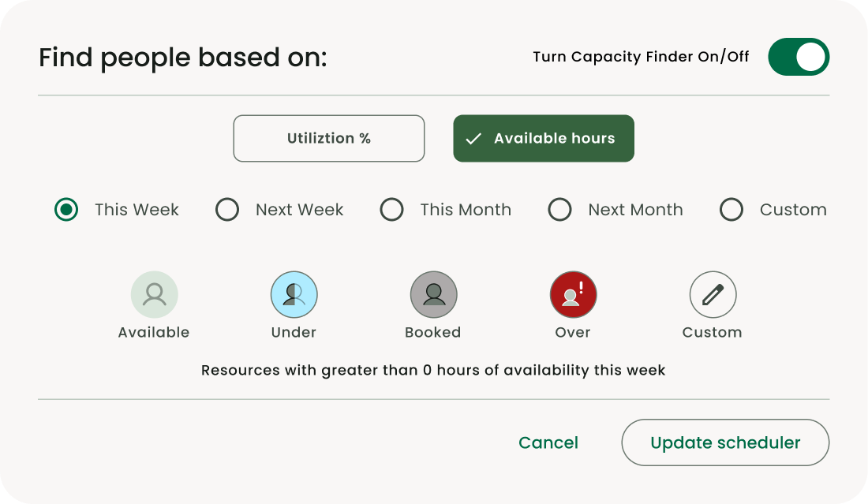The image size is (868, 504).
Task: Click the Over label below the red icon
Action: click(x=573, y=332)
